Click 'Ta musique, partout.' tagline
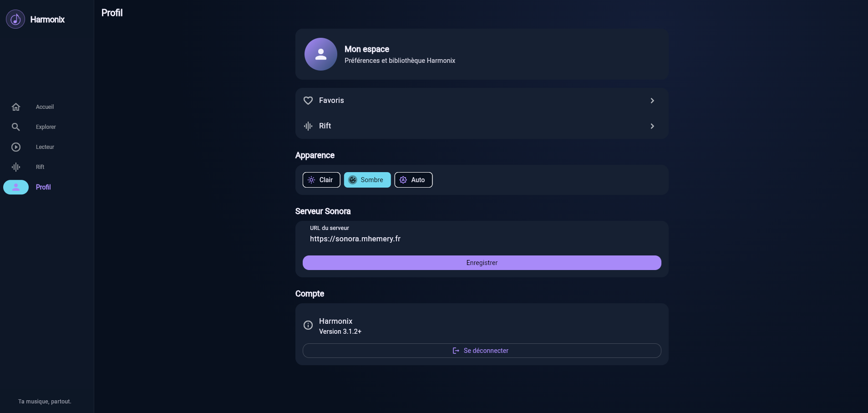Viewport: 868px width, 413px height. tap(45, 402)
